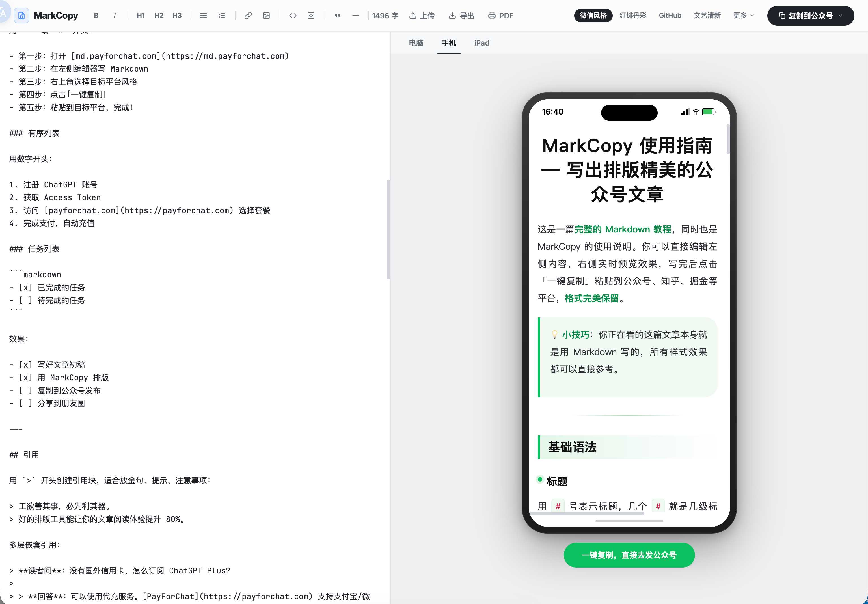Insert horizontal divider line
The image size is (868, 604).
[x=355, y=16]
